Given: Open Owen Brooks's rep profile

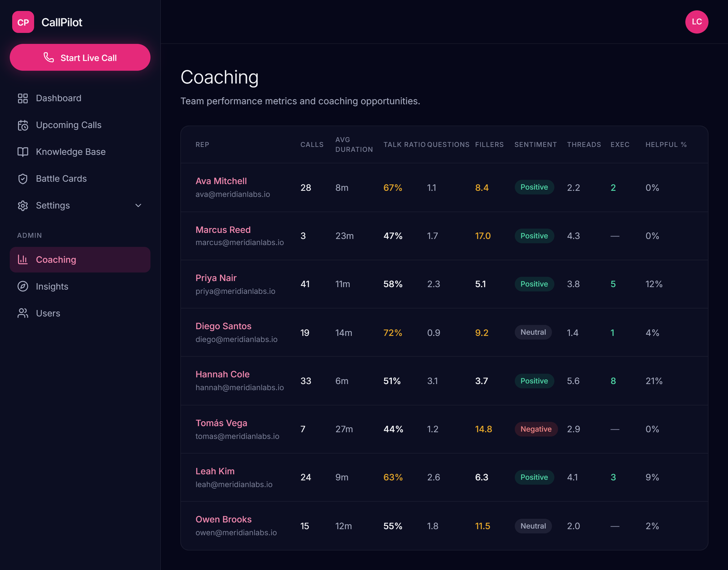Looking at the screenshot, I should coord(223,520).
